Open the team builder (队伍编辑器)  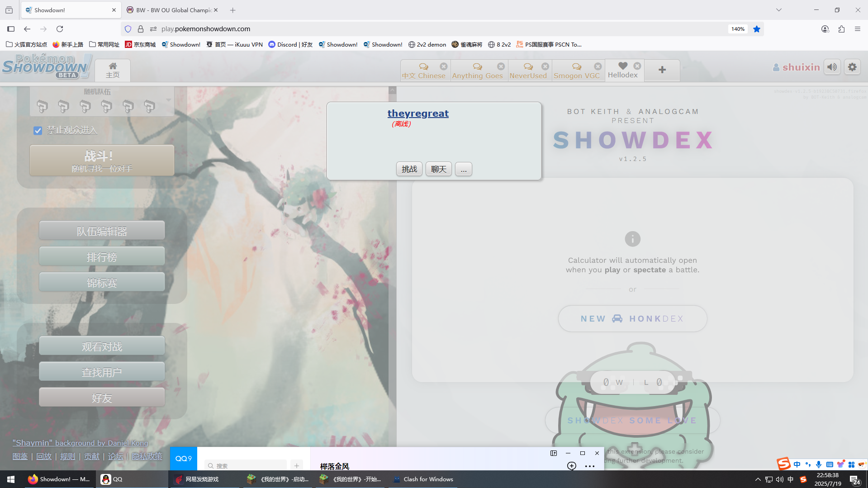[x=102, y=231]
